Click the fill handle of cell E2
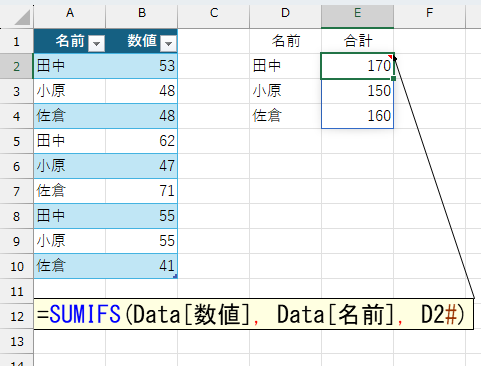 pyautogui.click(x=394, y=78)
